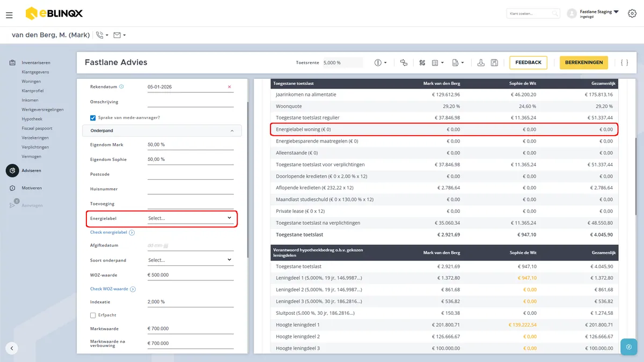644x362 pixels.
Task: Open the teal help widget icon
Action: point(629,347)
